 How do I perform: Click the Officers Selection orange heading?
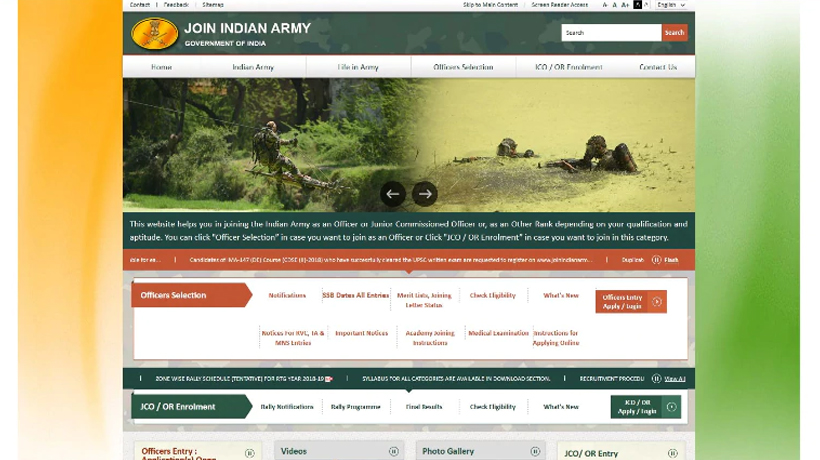pos(191,295)
